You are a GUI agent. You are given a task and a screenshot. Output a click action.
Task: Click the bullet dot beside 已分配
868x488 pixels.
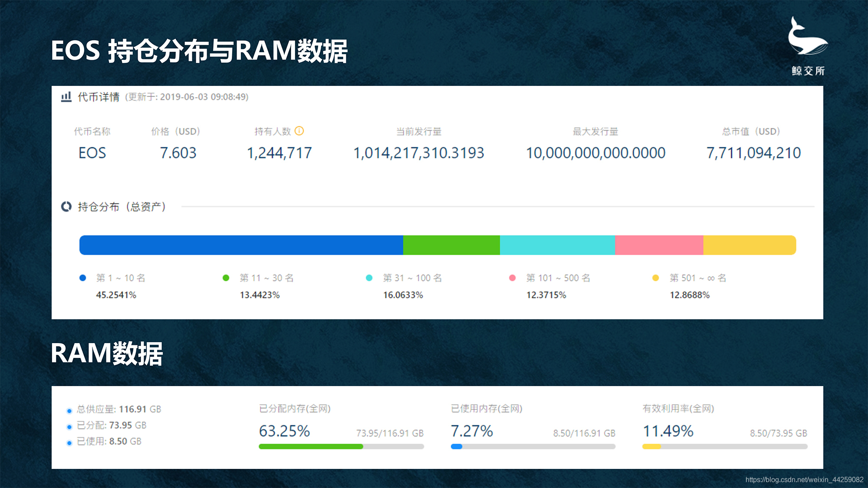[69, 427]
